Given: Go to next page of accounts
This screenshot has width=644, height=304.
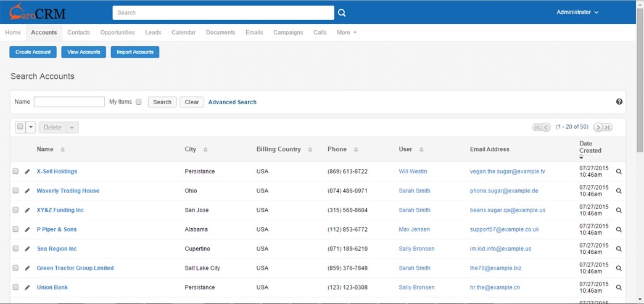Looking at the screenshot, I should (598, 128).
